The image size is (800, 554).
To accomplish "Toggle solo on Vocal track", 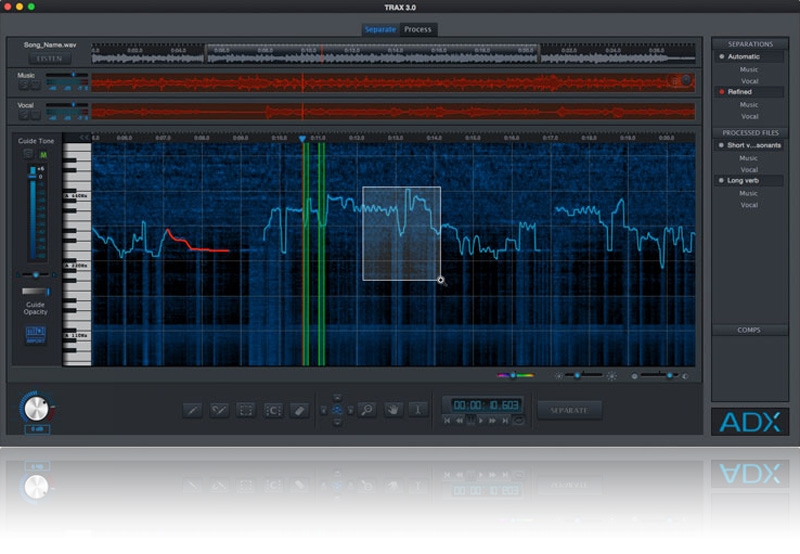I will 23,115.
